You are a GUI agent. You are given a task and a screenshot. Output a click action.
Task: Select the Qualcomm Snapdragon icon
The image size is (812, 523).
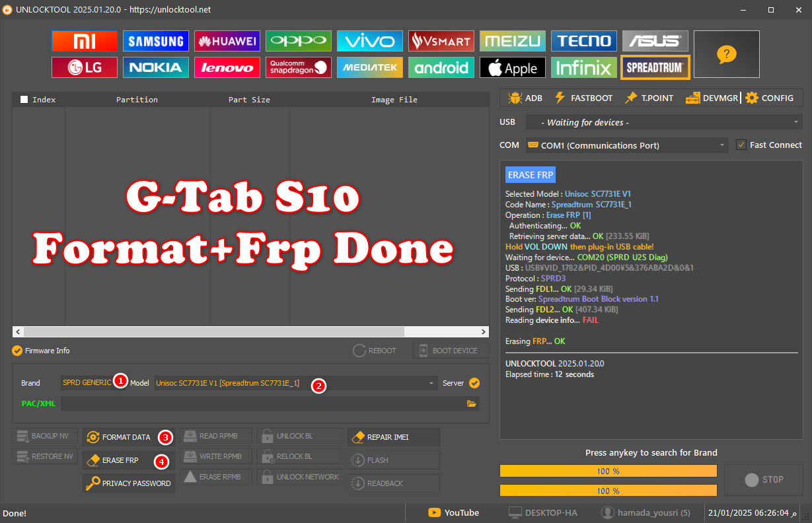click(x=299, y=67)
